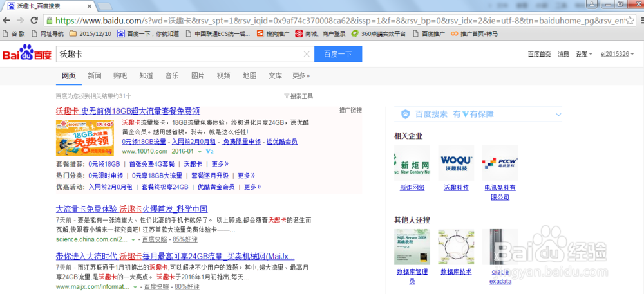The image size is (644, 294).
Task: Click the 免费限量申领 sub-link
Action: (x=242, y=142)
